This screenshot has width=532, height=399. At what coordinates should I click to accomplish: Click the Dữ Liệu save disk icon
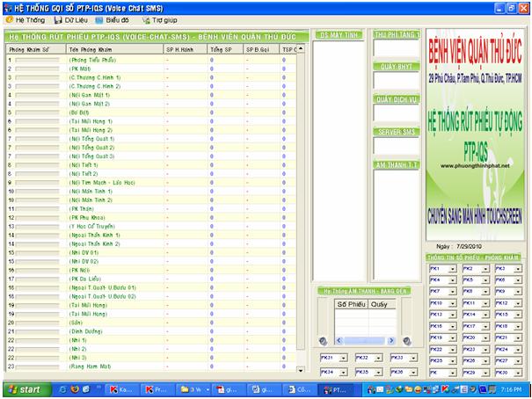[57, 18]
